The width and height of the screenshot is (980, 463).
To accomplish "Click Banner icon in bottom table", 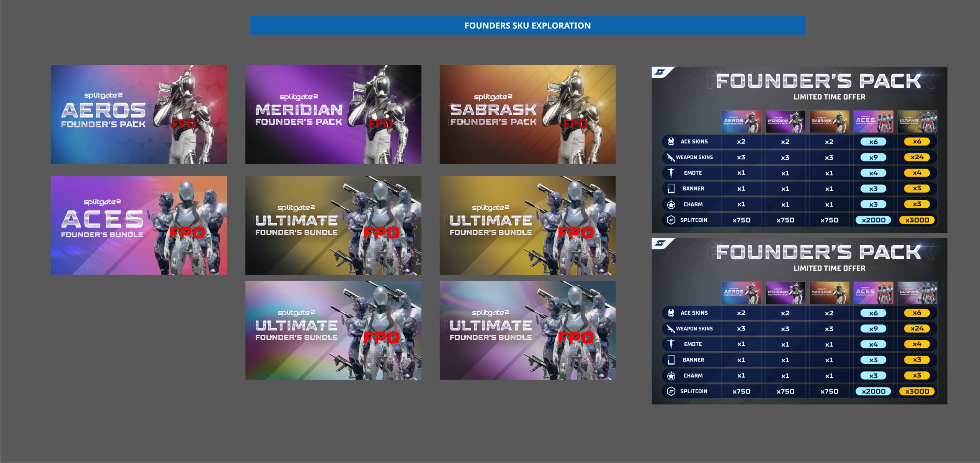I will coord(671,360).
